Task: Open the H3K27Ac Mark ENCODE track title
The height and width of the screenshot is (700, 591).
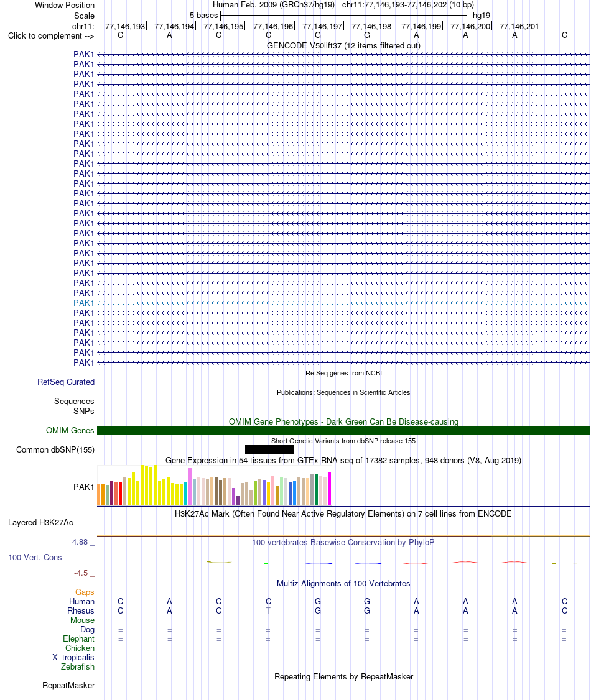Action: click(343, 514)
